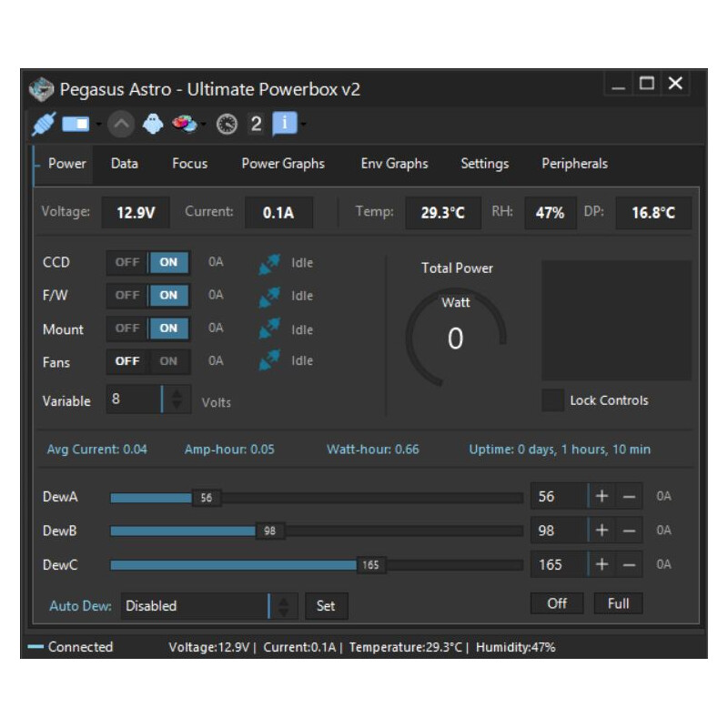
Task: Open the Power Graphs tab
Action: [283, 164]
